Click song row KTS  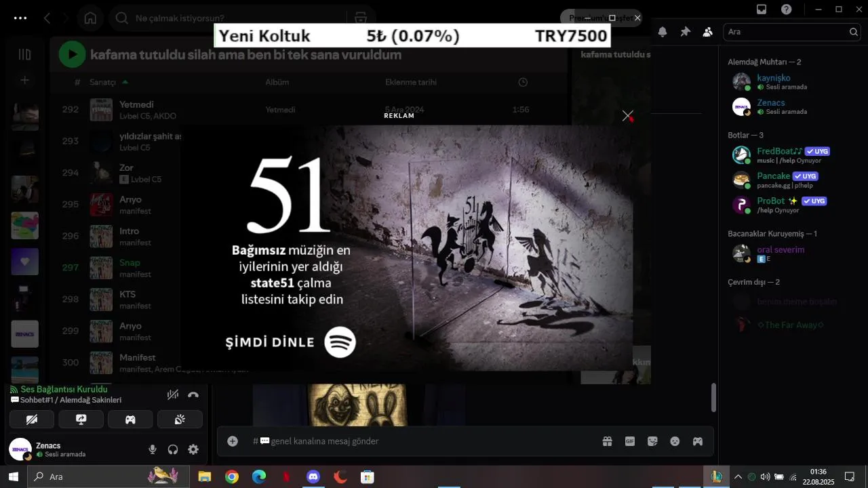[309, 300]
